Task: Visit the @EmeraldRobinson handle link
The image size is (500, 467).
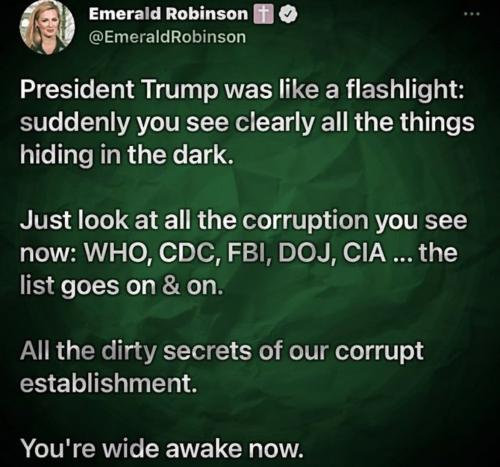Action: (x=168, y=37)
